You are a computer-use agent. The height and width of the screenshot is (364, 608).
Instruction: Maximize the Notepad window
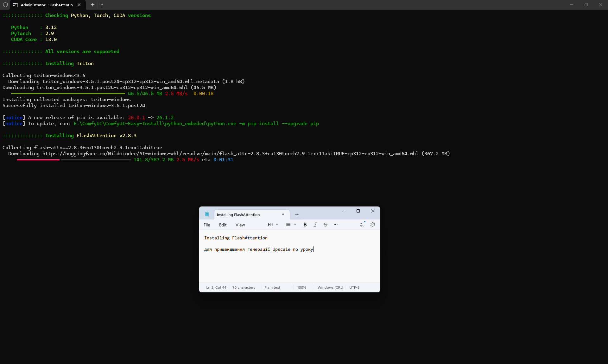(358, 211)
